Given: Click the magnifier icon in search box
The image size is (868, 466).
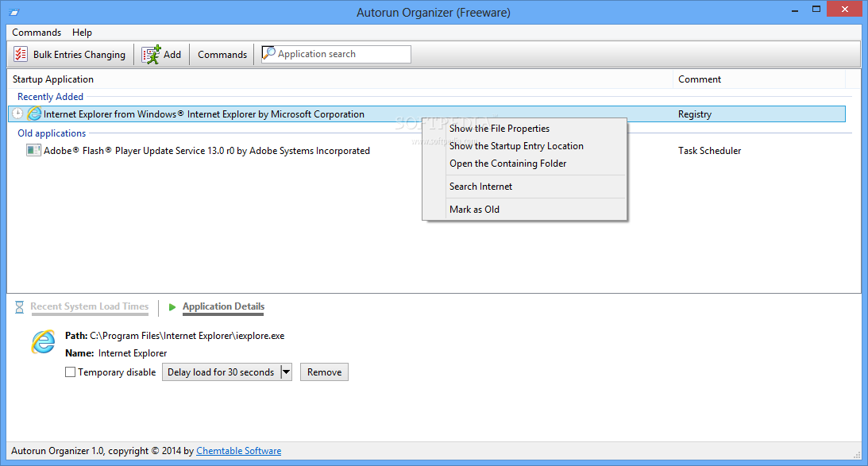Looking at the screenshot, I should (268, 53).
